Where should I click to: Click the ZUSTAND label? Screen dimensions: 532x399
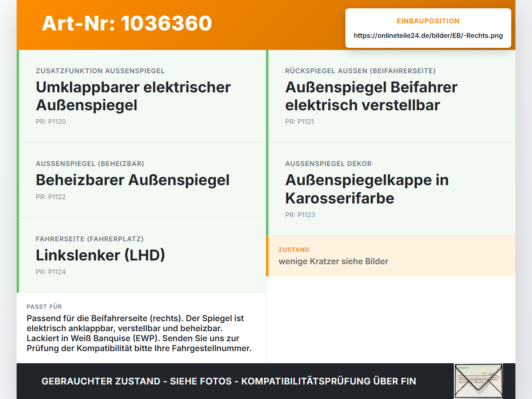[x=294, y=250]
